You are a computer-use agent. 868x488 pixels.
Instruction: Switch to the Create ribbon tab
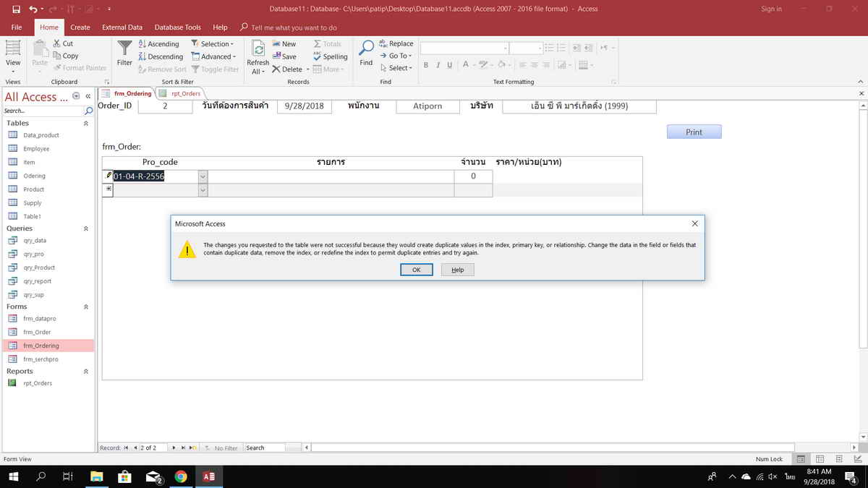tap(80, 27)
